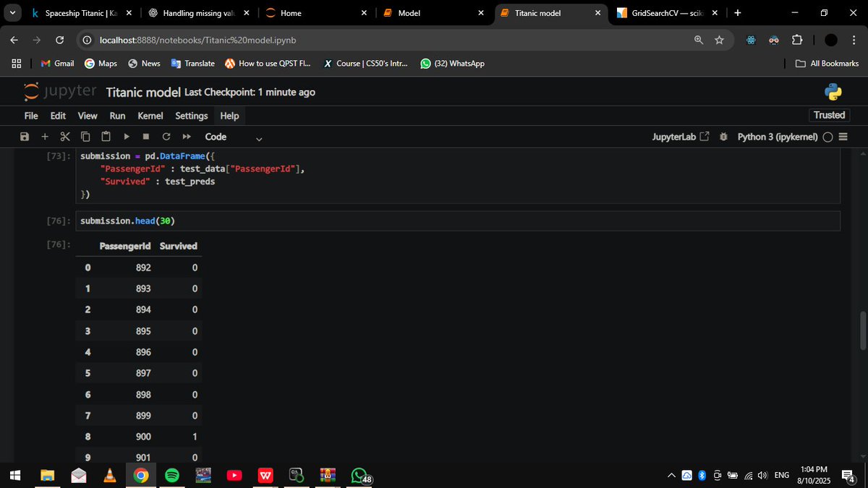This screenshot has width=868, height=488.
Task: Expand the tab search chevron
Action: pyautogui.click(x=12, y=13)
